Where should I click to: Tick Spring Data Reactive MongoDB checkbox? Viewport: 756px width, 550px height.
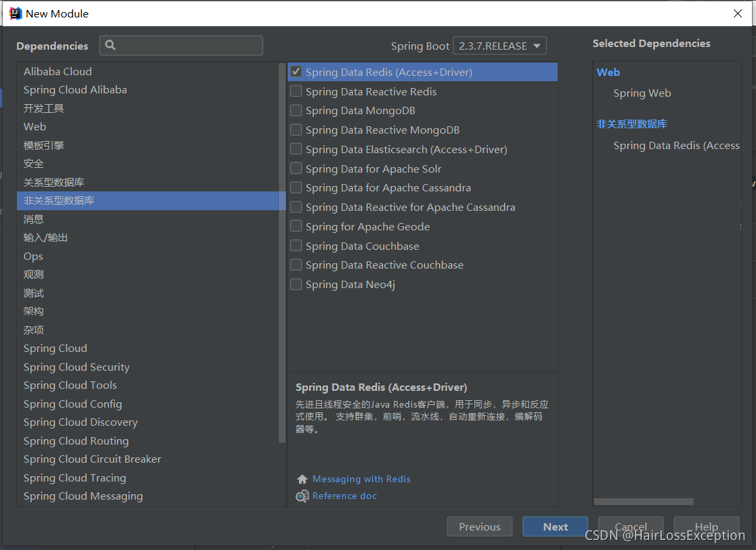pos(296,130)
